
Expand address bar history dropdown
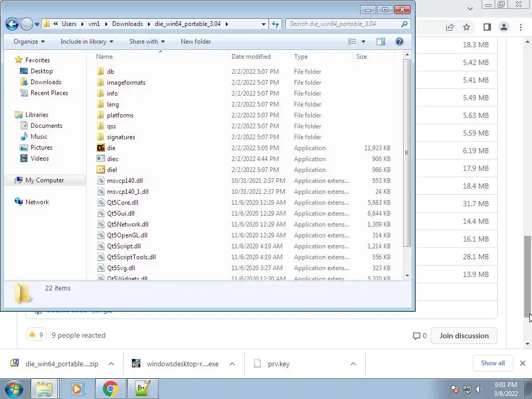[263, 24]
